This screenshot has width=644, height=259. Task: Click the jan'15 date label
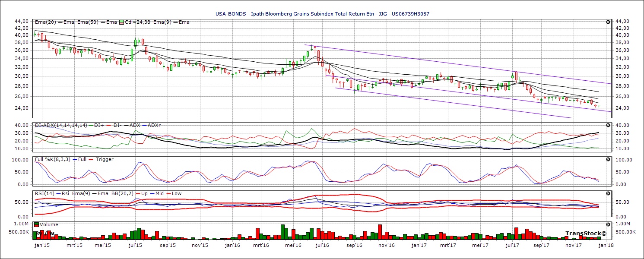(41, 245)
